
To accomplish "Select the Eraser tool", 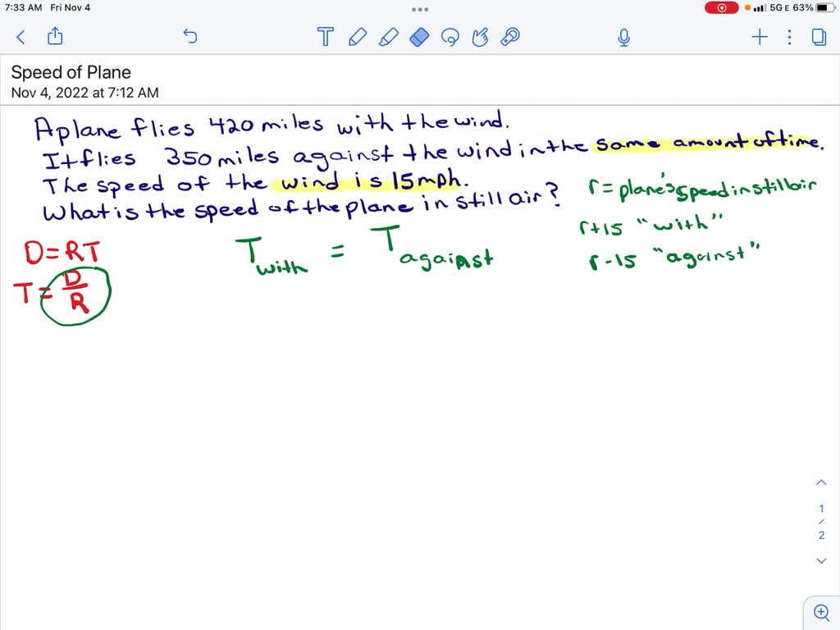I will (x=419, y=37).
